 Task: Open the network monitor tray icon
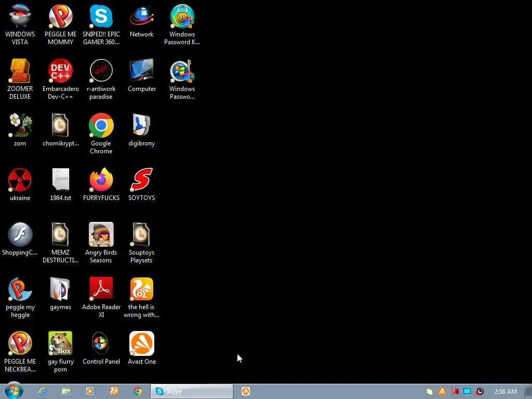pos(467,392)
